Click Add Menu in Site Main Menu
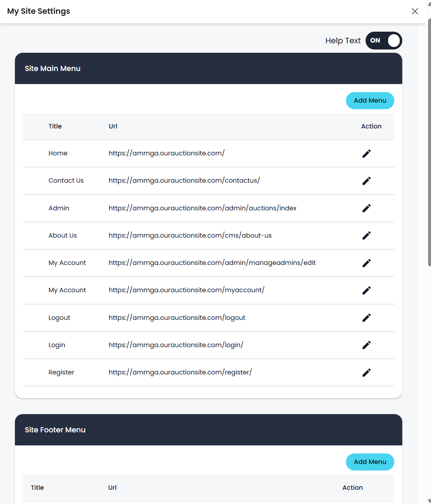This screenshot has width=431, height=504. tap(370, 100)
